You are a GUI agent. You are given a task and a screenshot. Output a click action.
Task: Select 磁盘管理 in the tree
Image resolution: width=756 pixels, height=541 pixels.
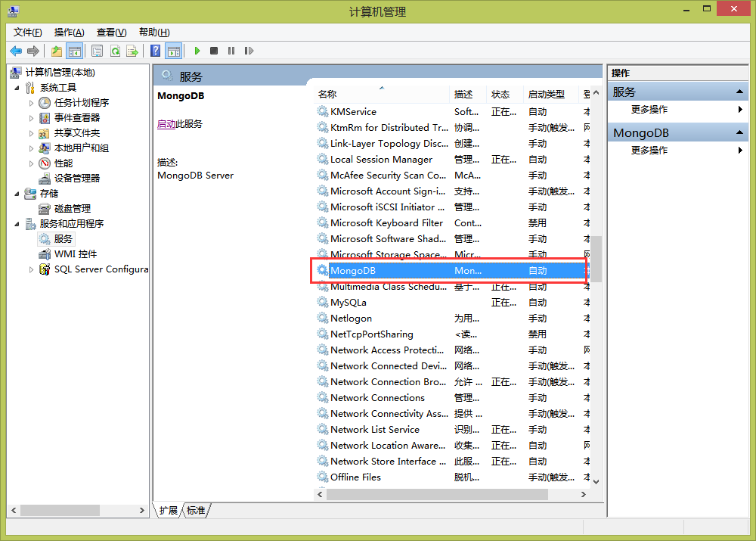click(x=73, y=209)
